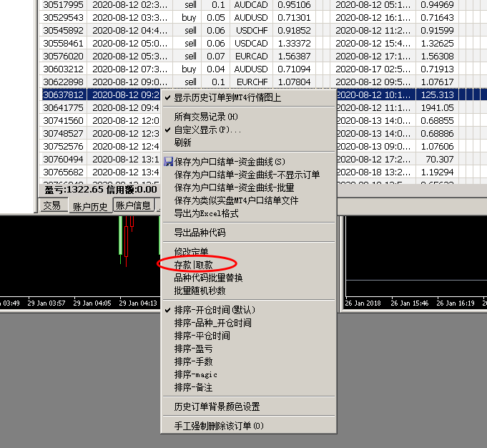Viewport: 487px width, 448px height.
Task: Sort by 排序-盈亏 profit option
Action: (192, 349)
